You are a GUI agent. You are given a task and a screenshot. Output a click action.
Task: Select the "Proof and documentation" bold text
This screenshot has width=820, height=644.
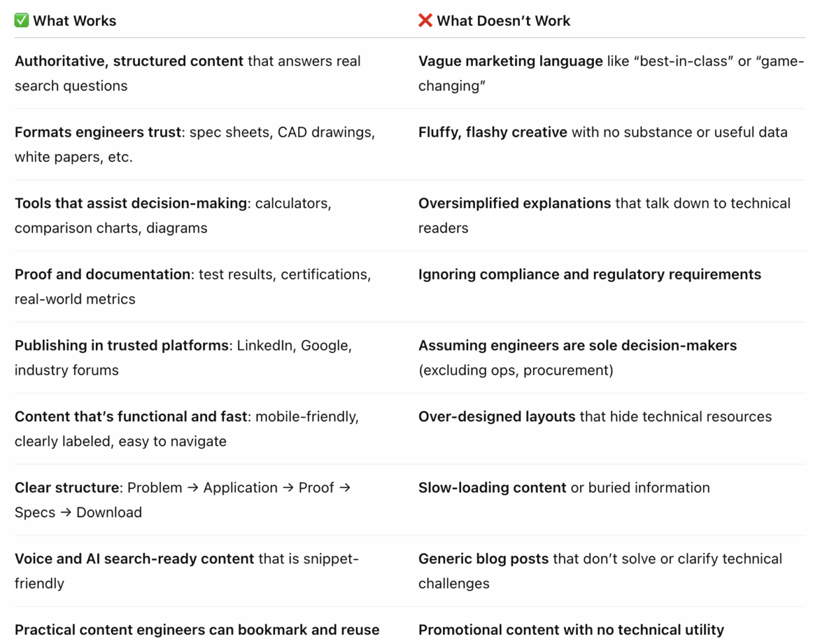[102, 274]
